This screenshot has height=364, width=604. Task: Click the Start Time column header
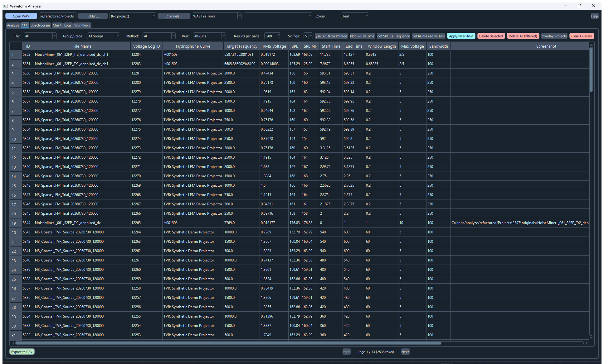tap(331, 46)
